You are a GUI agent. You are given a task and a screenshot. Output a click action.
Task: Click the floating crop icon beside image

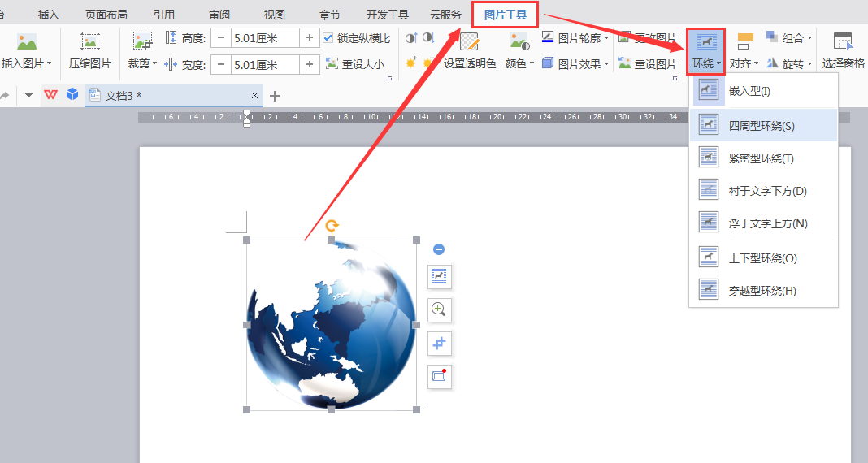click(x=439, y=343)
